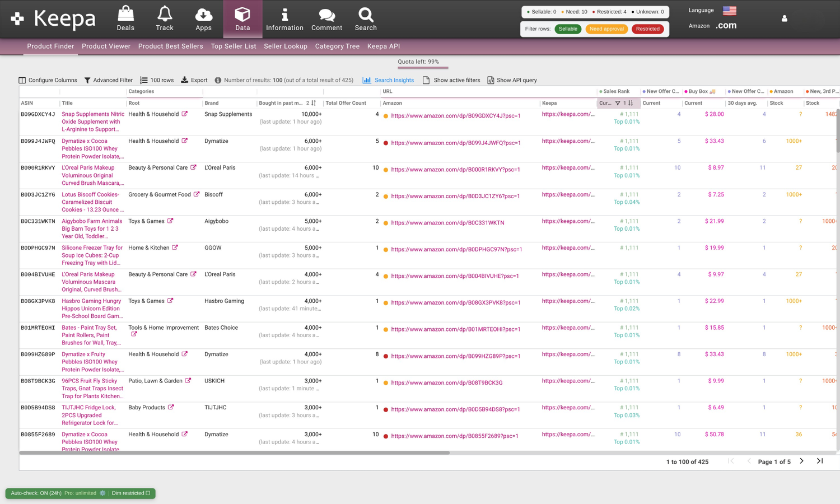Open the Comment speech bubble icon
The width and height of the screenshot is (840, 504).
tap(326, 15)
